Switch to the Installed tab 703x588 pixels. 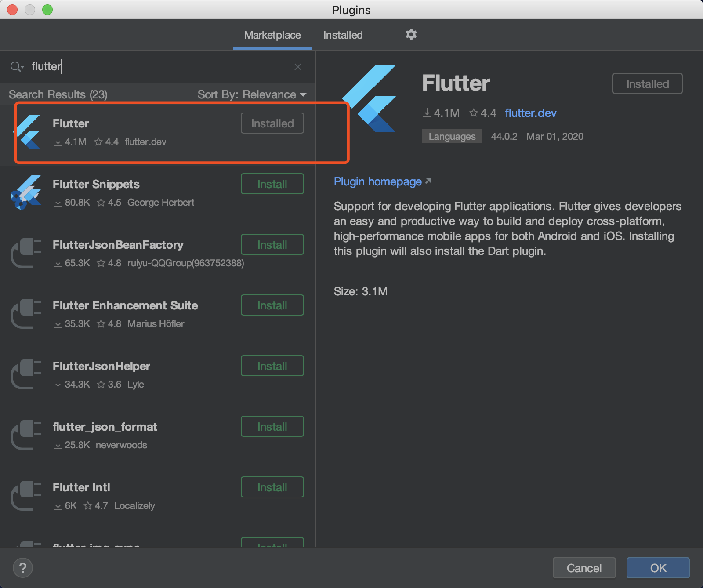[x=343, y=35]
